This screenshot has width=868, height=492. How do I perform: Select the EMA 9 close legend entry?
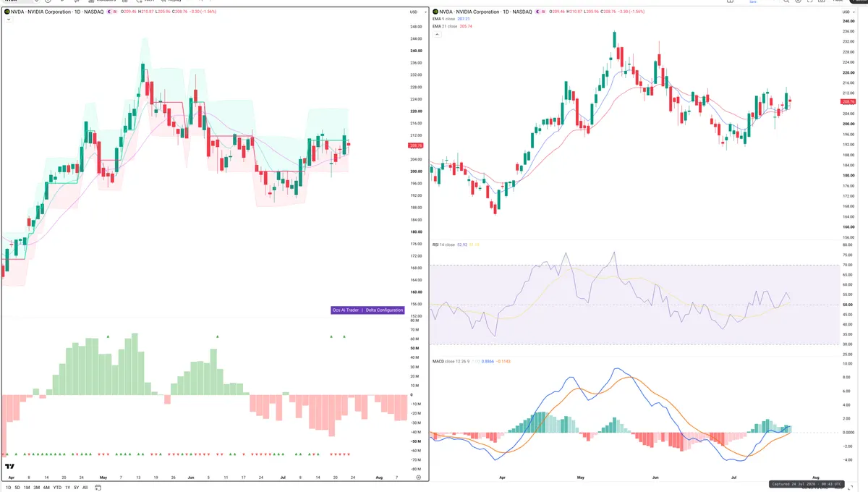pyautogui.click(x=444, y=19)
